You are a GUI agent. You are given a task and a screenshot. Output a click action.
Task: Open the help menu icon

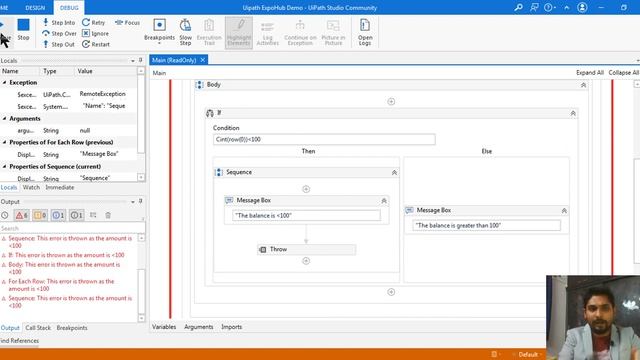pyautogui.click(x=549, y=7)
